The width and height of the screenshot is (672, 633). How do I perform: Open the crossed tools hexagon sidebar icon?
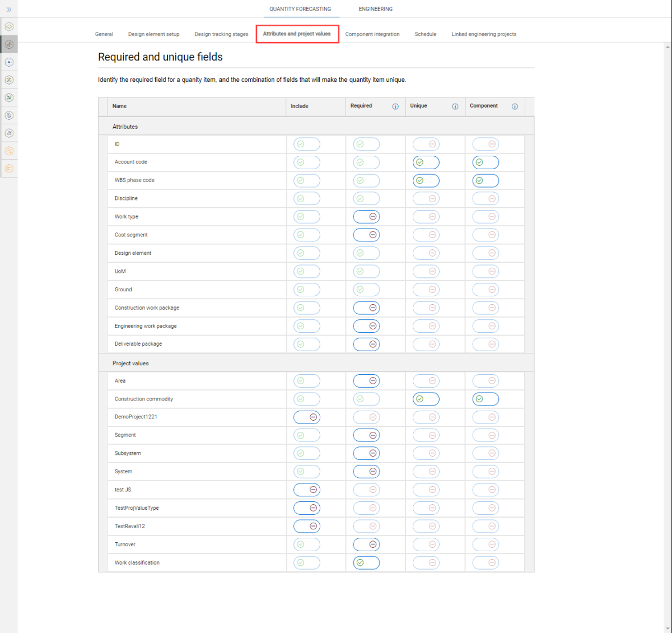pos(9,97)
